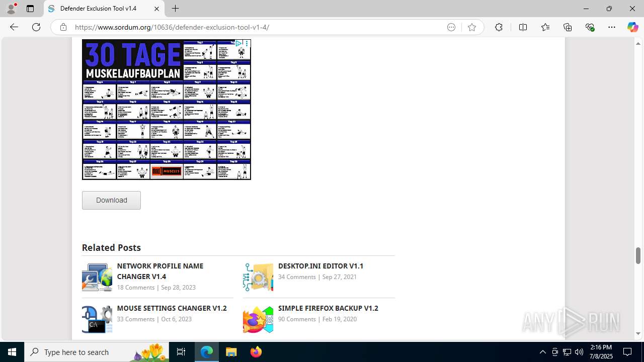
Task: Click the Download button
Action: click(x=111, y=200)
